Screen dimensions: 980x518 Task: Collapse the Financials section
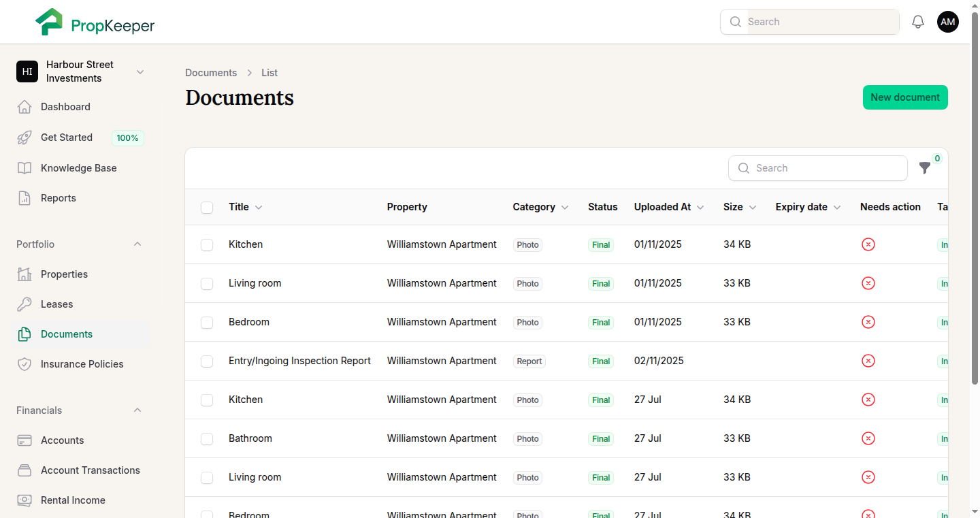tap(137, 410)
